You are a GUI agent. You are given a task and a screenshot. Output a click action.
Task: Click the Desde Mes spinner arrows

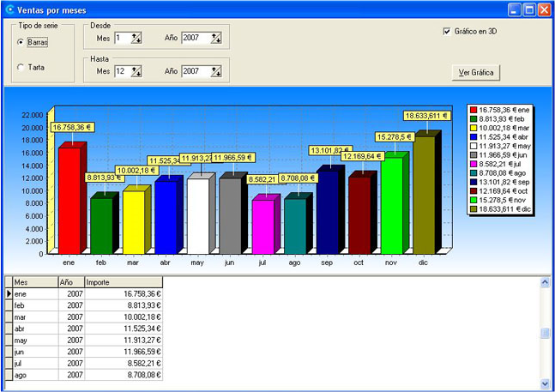pyautogui.click(x=136, y=38)
